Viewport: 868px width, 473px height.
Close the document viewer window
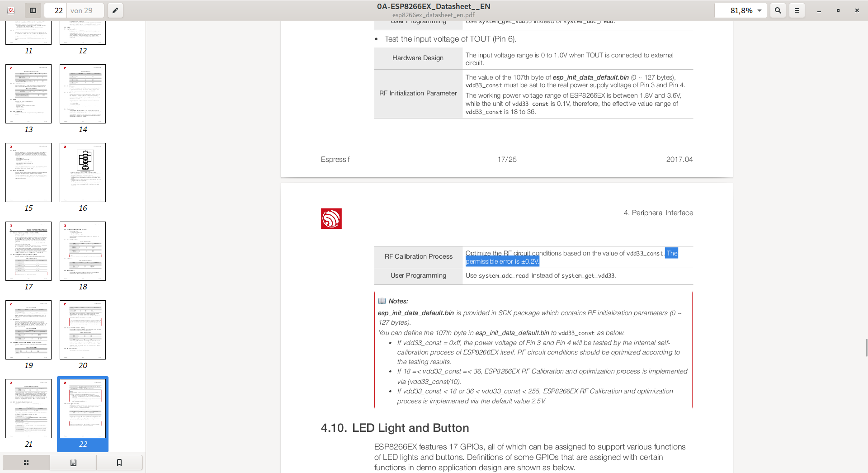pos(857,10)
